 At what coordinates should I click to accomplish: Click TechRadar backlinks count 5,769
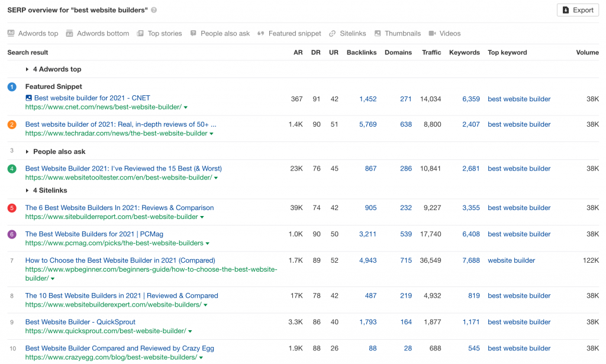368,124
